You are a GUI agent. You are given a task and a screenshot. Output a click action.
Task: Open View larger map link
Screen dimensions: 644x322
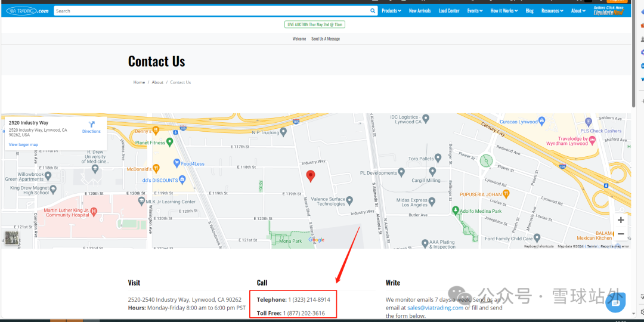[x=23, y=144]
